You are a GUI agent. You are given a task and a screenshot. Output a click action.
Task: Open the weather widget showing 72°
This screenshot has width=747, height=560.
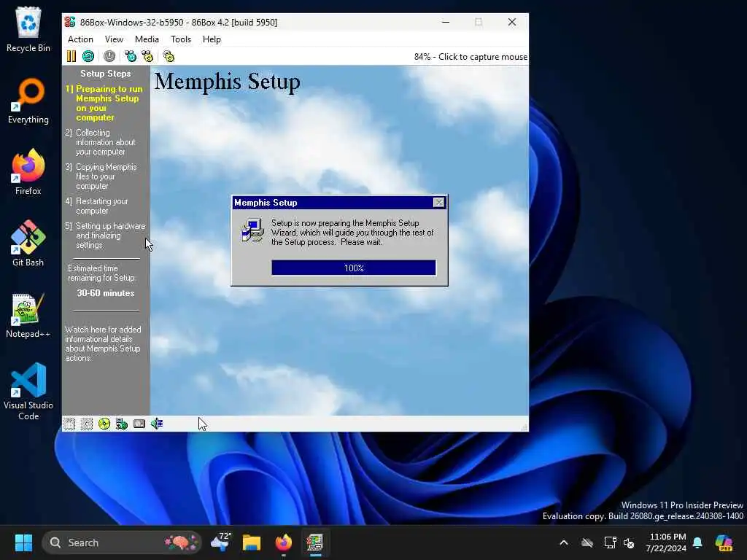220,542
